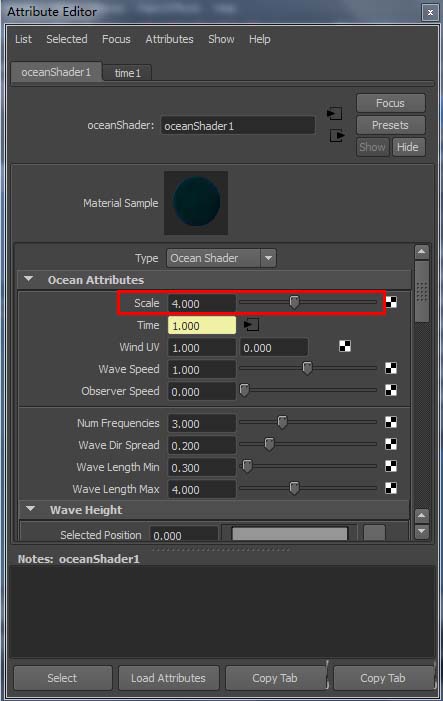Click the Wave Length Min slider handle
The width and height of the screenshot is (443, 701).
247,466
